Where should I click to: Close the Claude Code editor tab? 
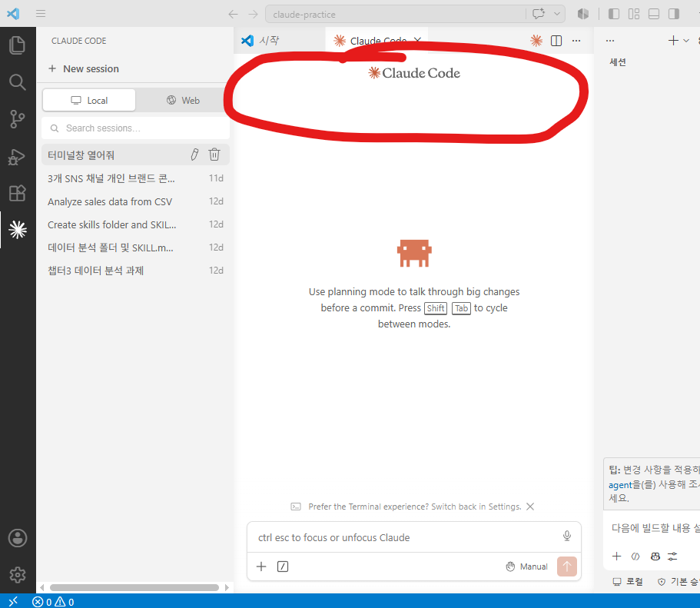click(417, 40)
